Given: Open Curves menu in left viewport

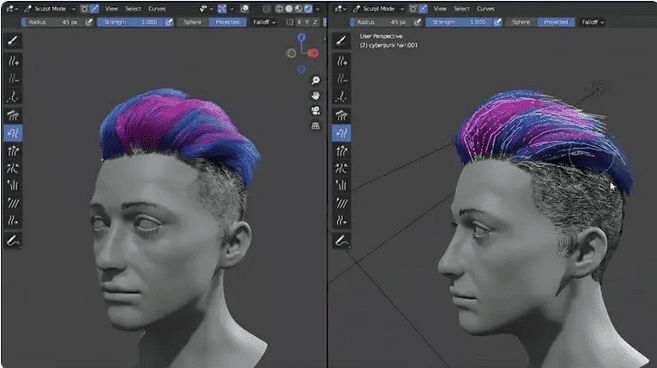Looking at the screenshot, I should coord(157,9).
